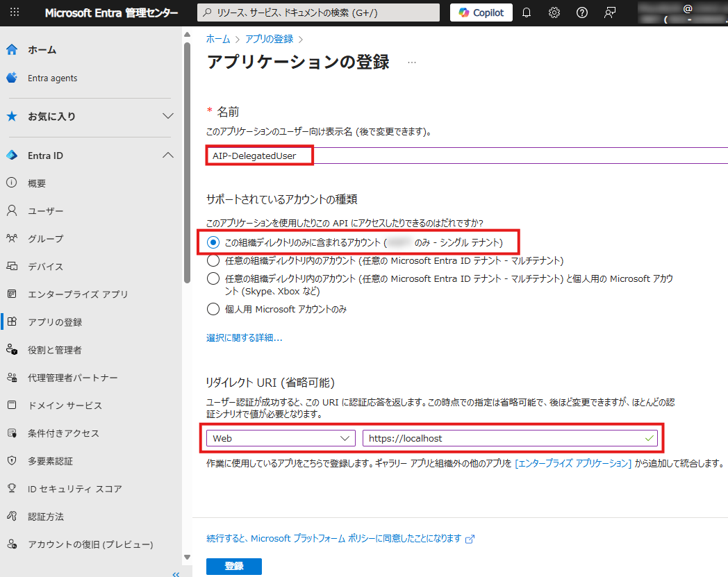
Task: Open the page ellipsis menu
Action: [412, 62]
